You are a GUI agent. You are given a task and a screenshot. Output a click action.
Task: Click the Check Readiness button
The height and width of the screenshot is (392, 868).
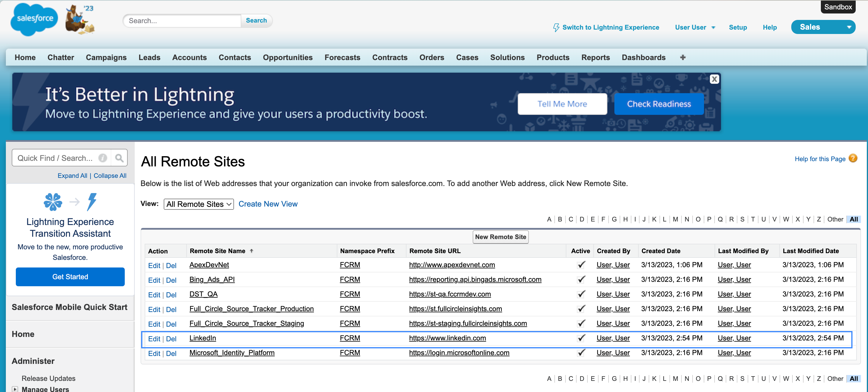[x=659, y=104]
